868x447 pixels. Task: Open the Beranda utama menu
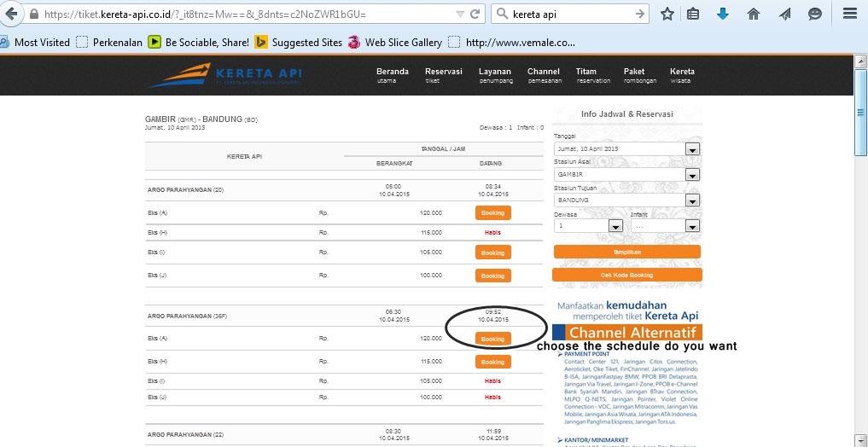click(x=393, y=75)
